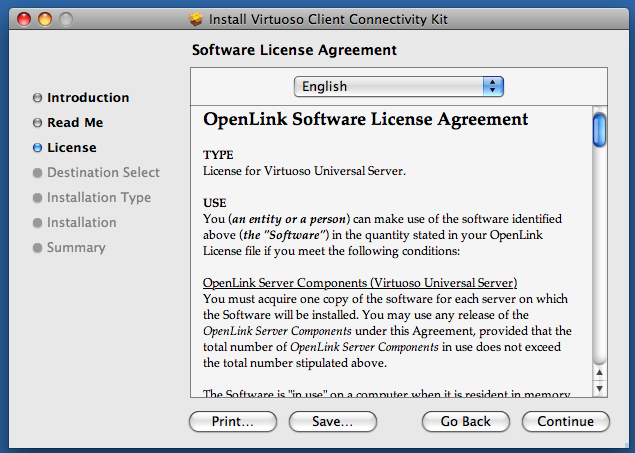Click the Destination Select bullet icon
The height and width of the screenshot is (453, 635).
(37, 173)
